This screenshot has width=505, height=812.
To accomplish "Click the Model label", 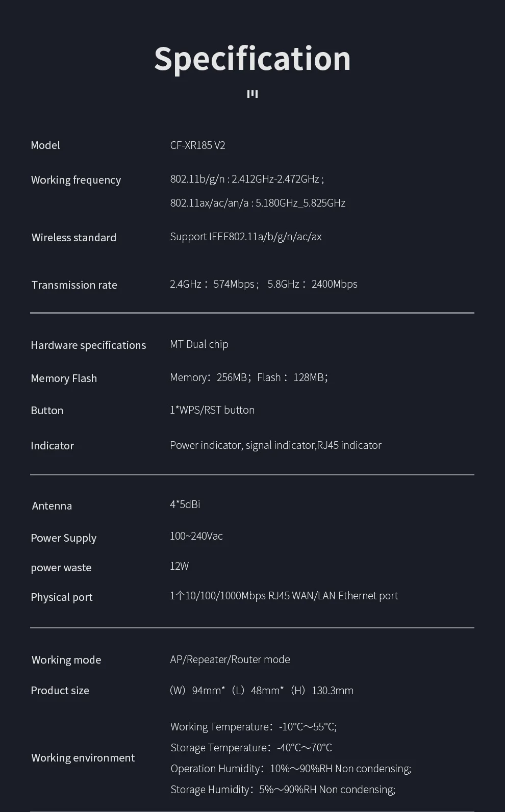I will 45,145.
